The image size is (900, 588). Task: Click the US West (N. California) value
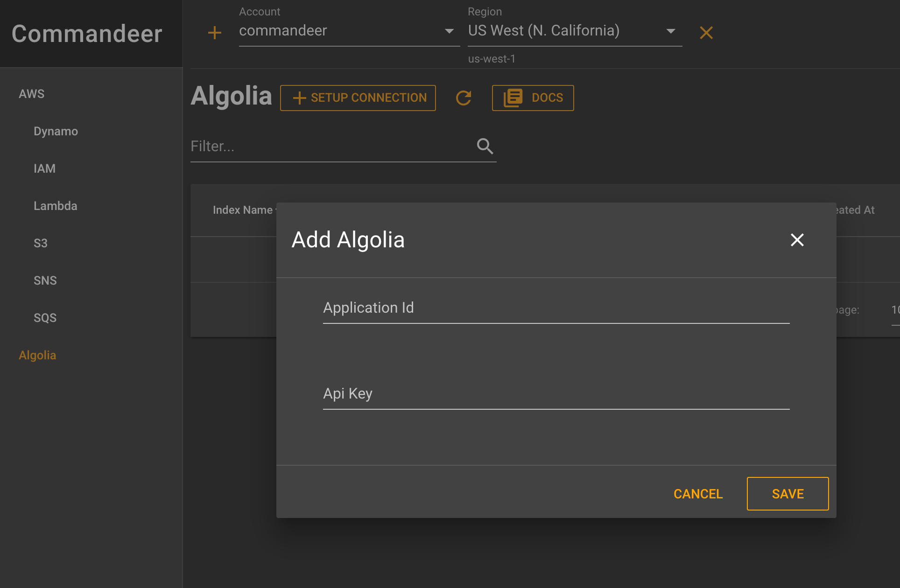(x=544, y=31)
